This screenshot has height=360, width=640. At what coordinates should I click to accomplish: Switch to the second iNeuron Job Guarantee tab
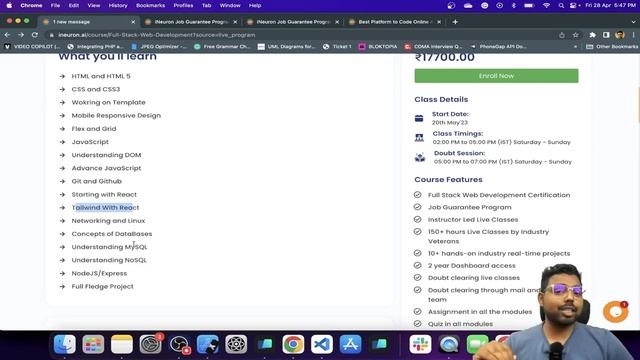click(293, 22)
